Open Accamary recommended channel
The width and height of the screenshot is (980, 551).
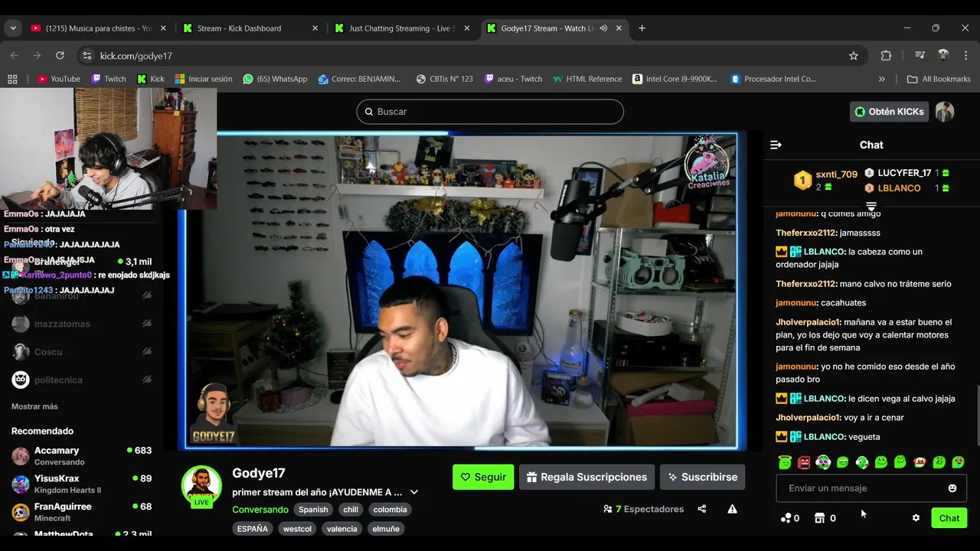(81, 456)
